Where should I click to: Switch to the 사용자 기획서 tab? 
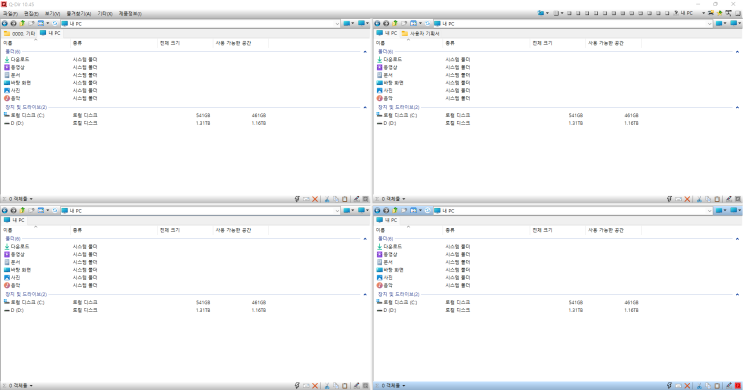click(420, 34)
